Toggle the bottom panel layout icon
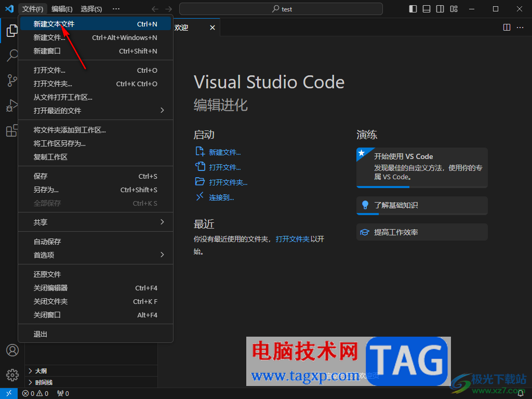 [x=427, y=9]
